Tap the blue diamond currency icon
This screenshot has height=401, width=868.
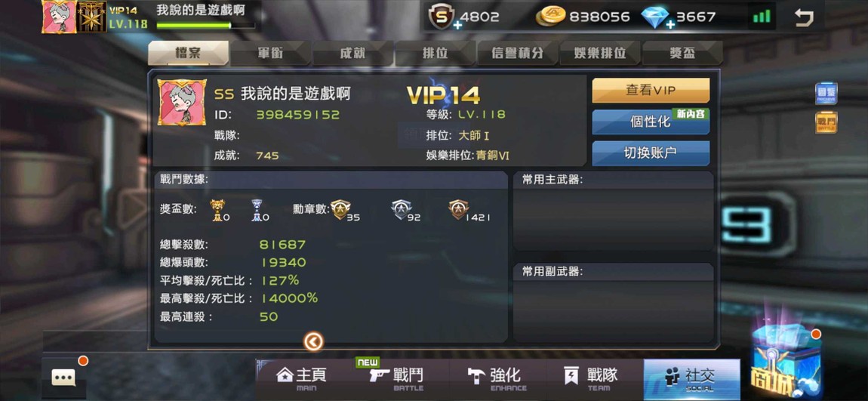click(x=656, y=17)
